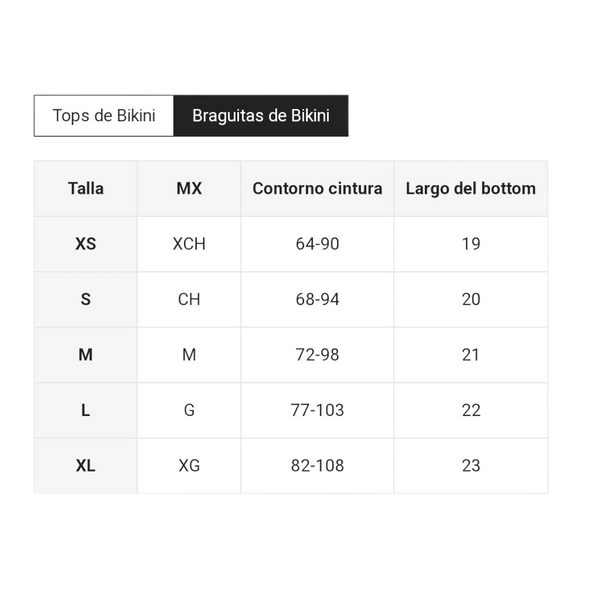Click the 68-94 waist measurement cell
The height and width of the screenshot is (600, 600).
coord(317,300)
